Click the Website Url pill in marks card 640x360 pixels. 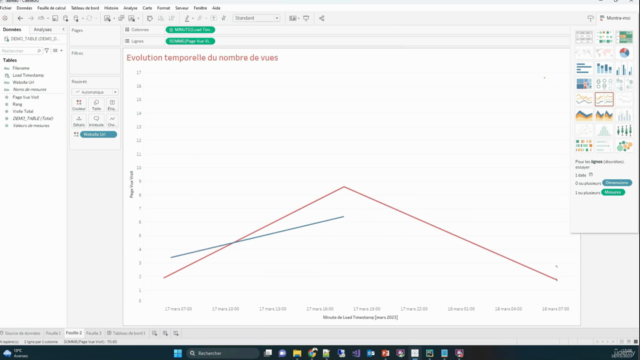coord(98,134)
